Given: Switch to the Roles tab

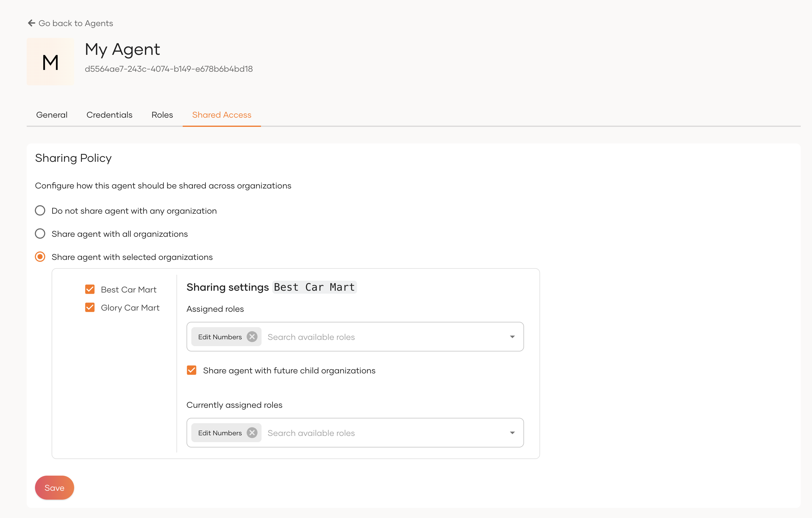Looking at the screenshot, I should [x=162, y=115].
